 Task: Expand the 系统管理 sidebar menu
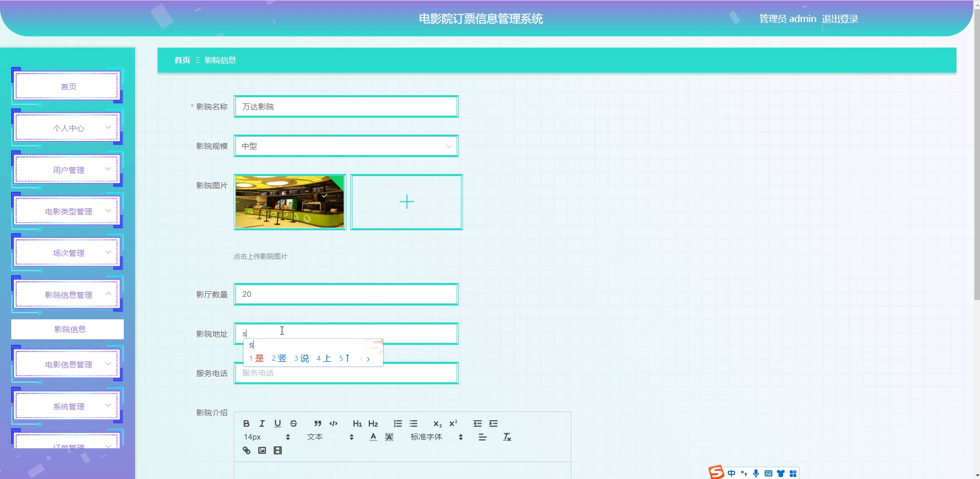point(67,406)
